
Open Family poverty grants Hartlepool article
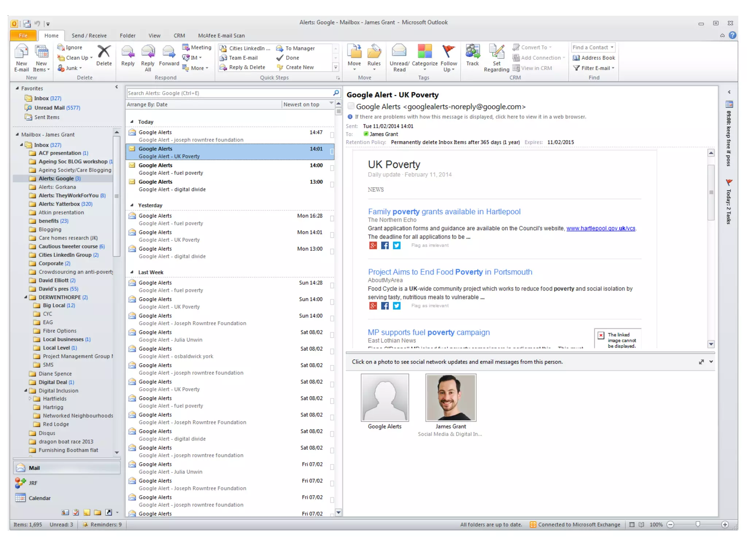coord(444,211)
